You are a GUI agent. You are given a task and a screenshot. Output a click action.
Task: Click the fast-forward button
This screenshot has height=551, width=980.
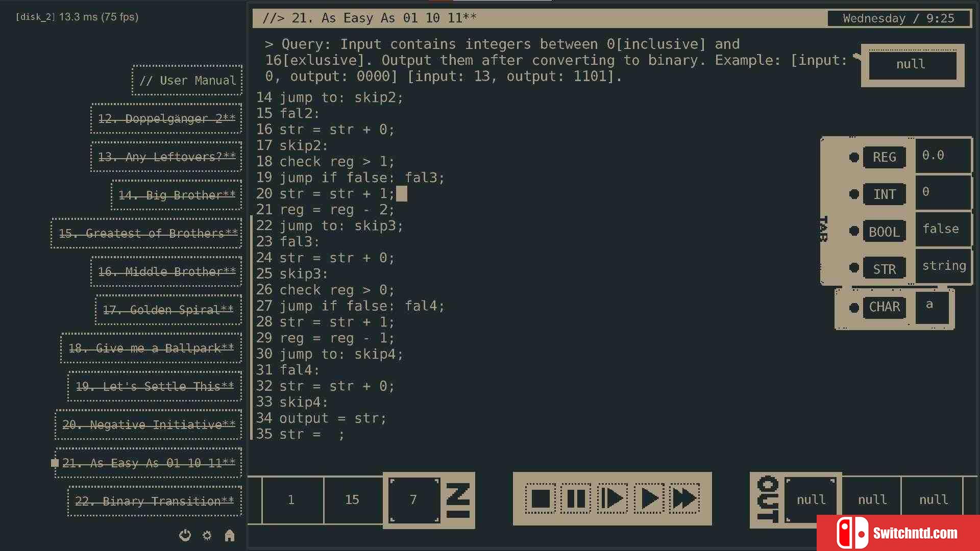(x=684, y=498)
